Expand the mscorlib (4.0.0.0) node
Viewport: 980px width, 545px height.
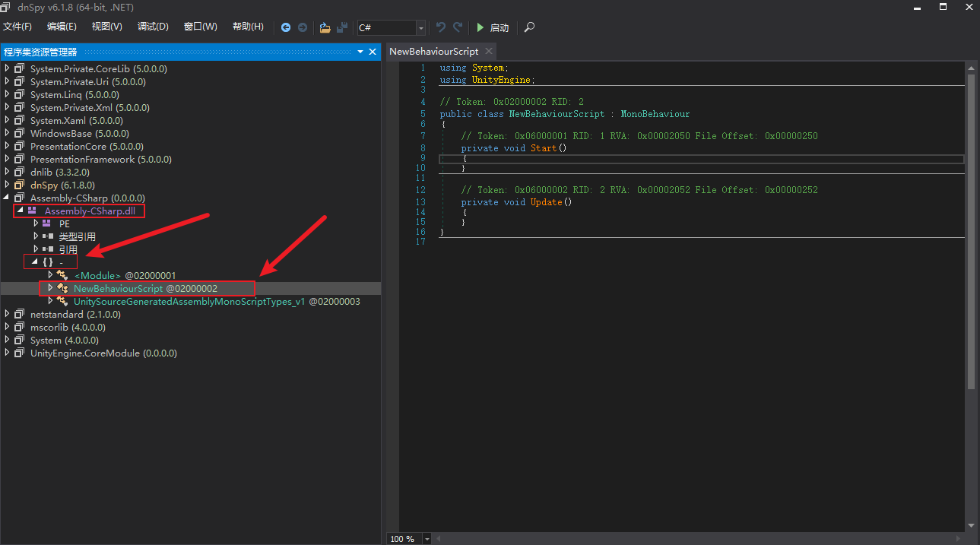(7, 327)
